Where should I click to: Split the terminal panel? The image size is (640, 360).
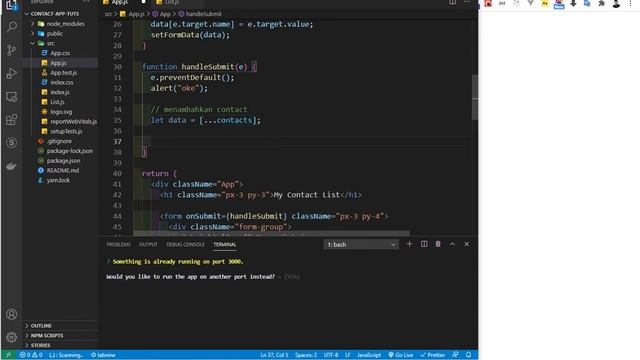[424, 244]
